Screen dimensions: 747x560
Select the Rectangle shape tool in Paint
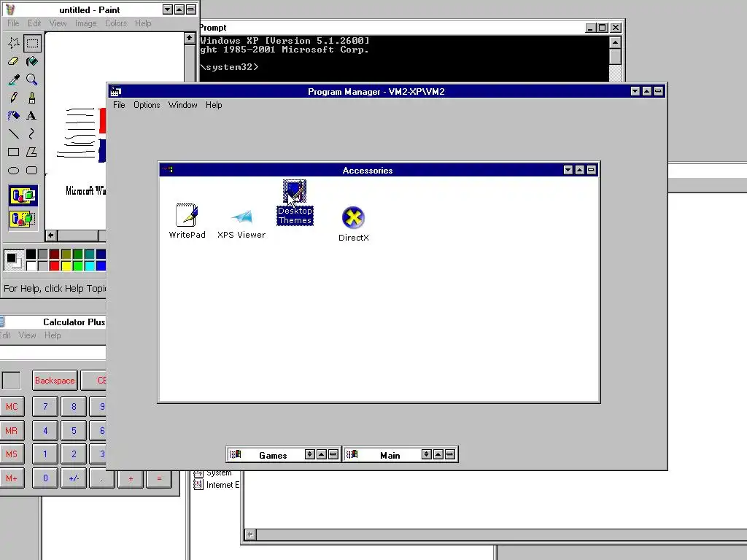pos(13,152)
